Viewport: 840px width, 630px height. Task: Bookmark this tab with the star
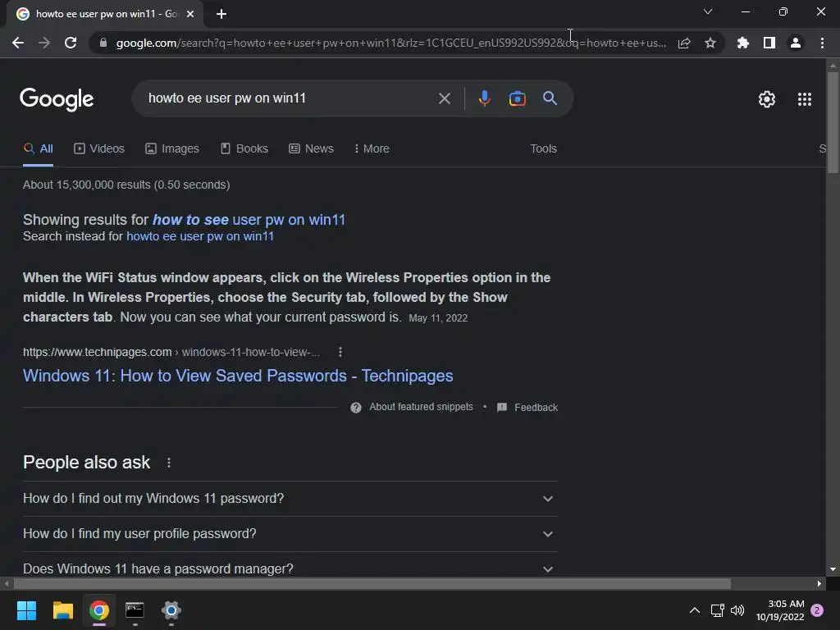[x=710, y=43]
